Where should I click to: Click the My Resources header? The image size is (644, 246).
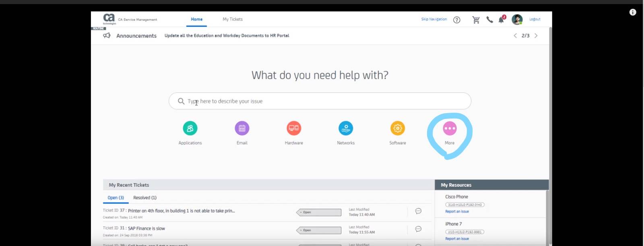456,185
